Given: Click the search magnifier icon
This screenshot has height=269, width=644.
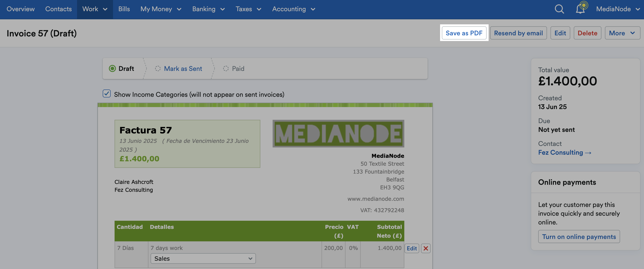Looking at the screenshot, I should tap(559, 9).
